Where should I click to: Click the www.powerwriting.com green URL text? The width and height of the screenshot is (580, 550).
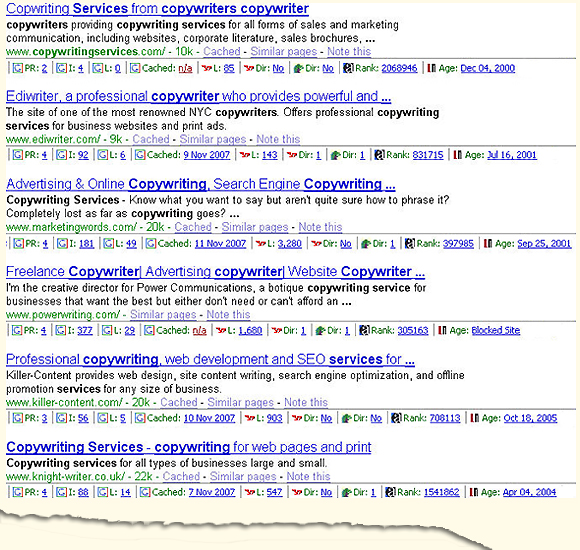pos(63,314)
